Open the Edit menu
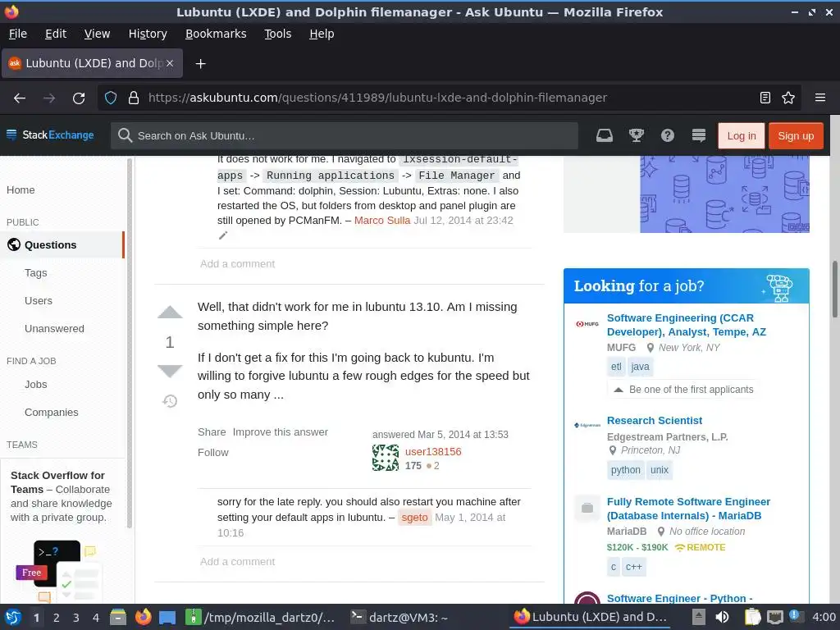The width and height of the screenshot is (840, 630). [56, 34]
